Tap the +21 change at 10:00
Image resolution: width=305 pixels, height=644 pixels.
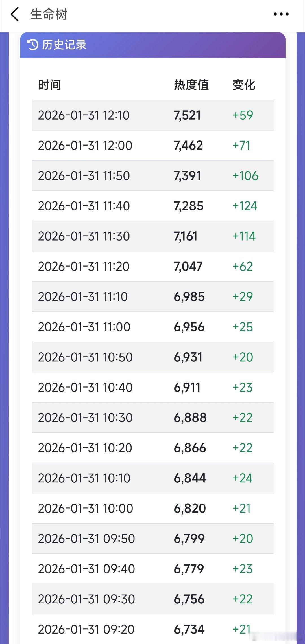[241, 508]
